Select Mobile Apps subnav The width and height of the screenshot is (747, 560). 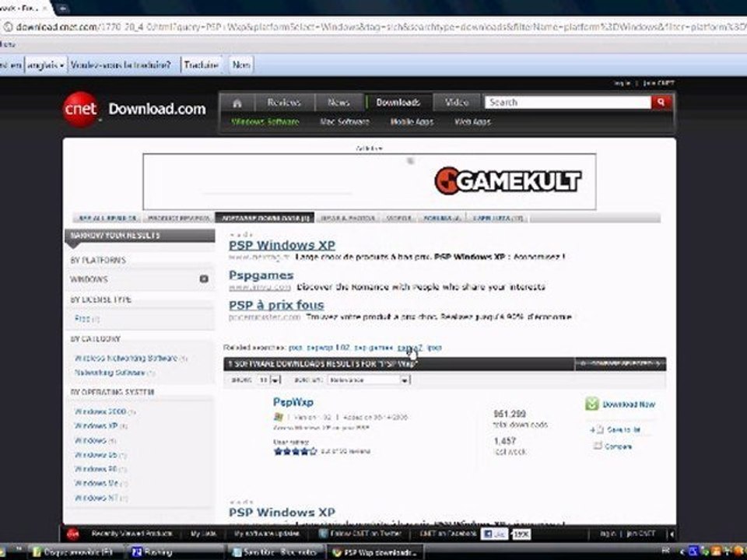click(x=412, y=122)
